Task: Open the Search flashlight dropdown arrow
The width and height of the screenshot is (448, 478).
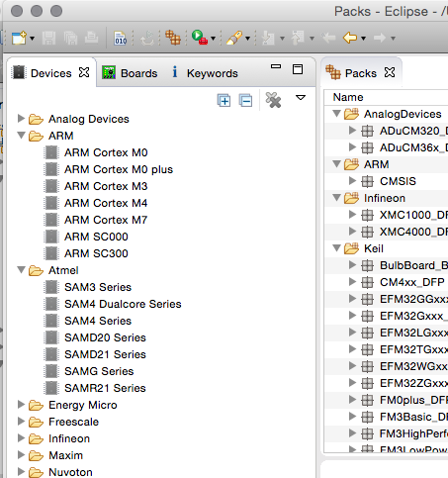Action: click(247, 39)
